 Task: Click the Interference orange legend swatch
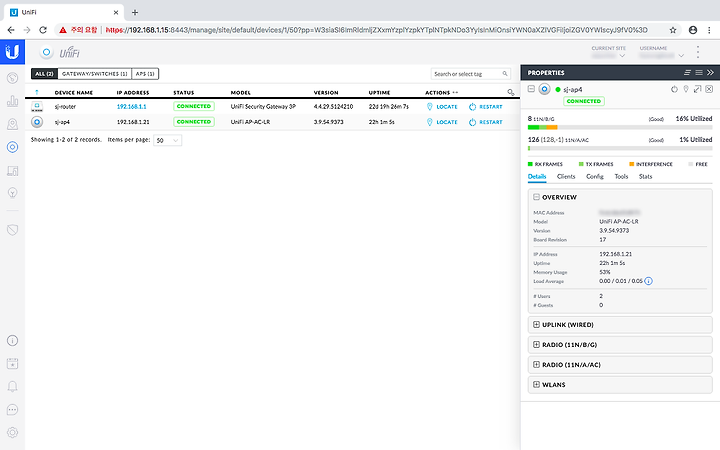pos(631,164)
